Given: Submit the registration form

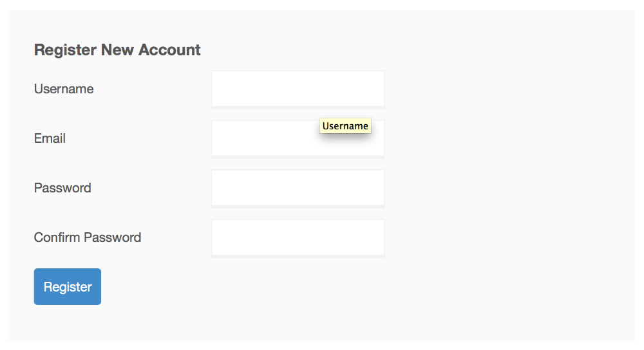Looking at the screenshot, I should (x=68, y=287).
